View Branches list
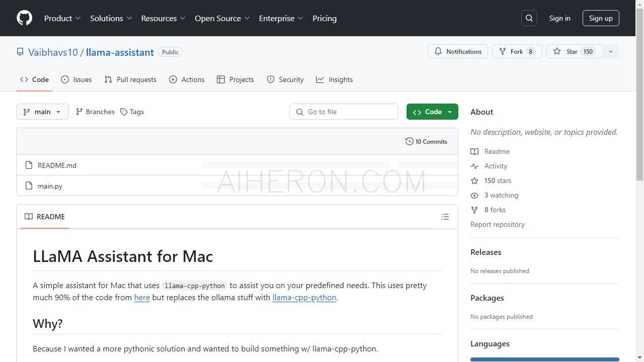This screenshot has height=362, width=644. (x=95, y=112)
